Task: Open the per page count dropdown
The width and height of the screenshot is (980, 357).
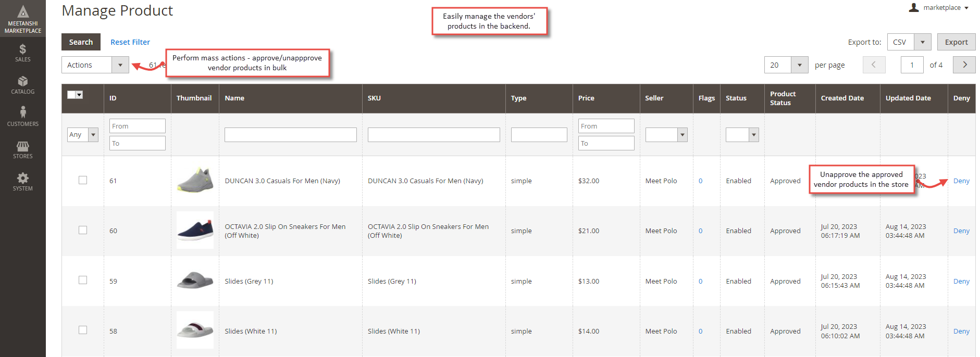Action: pyautogui.click(x=786, y=65)
